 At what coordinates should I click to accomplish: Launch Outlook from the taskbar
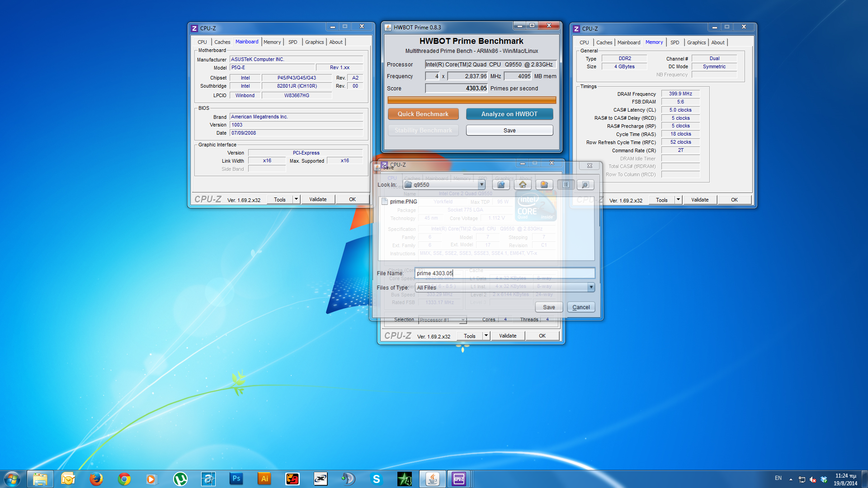click(x=68, y=479)
